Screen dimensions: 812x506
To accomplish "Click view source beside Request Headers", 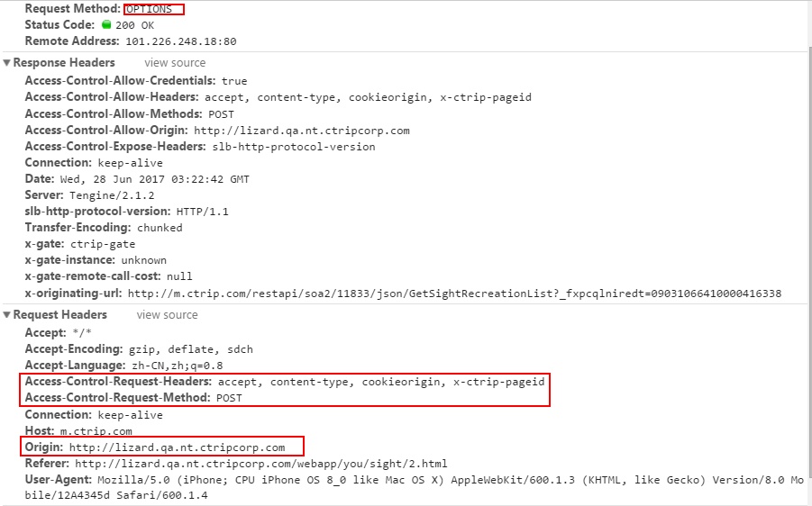I will click(x=167, y=315).
